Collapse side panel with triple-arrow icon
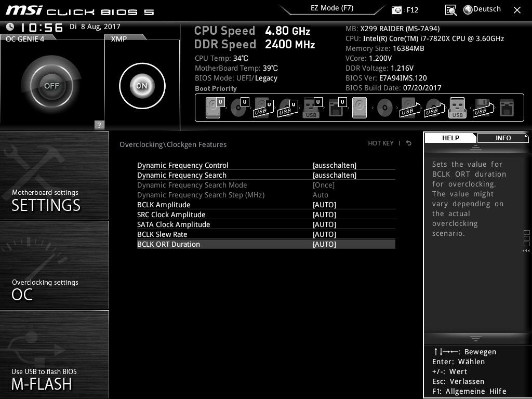The image size is (532, 399). [526, 251]
